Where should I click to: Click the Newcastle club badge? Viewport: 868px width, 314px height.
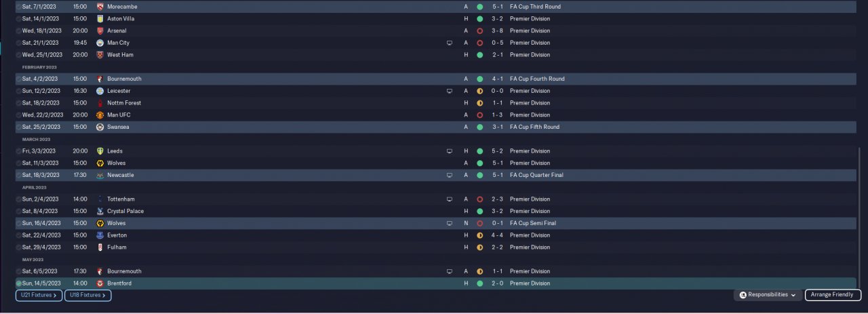coord(100,175)
